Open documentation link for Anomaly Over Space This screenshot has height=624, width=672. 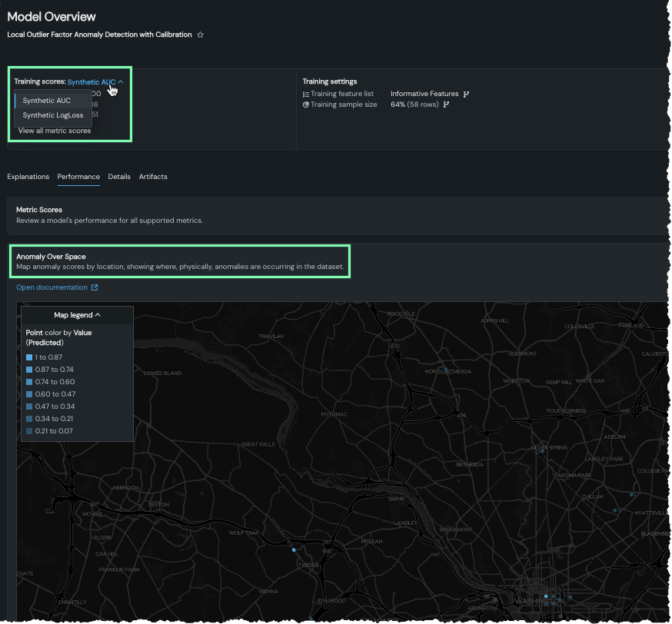pyautogui.click(x=52, y=288)
